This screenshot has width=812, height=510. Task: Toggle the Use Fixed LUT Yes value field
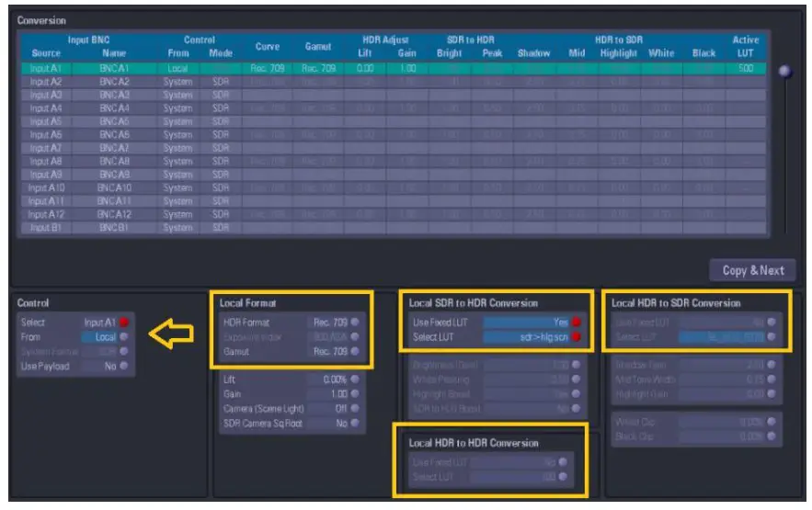pyautogui.click(x=526, y=323)
